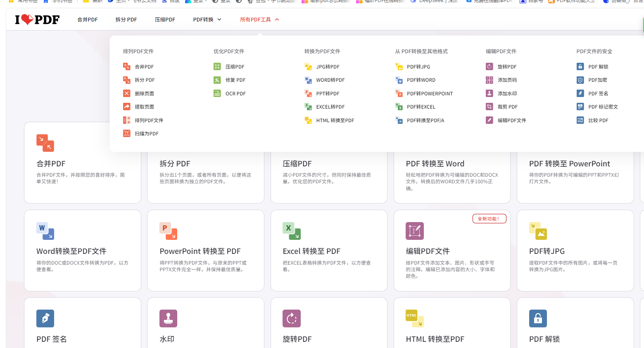Choose the 扫描为PDF menu entry
This screenshot has height=348, width=644.
[x=146, y=134]
